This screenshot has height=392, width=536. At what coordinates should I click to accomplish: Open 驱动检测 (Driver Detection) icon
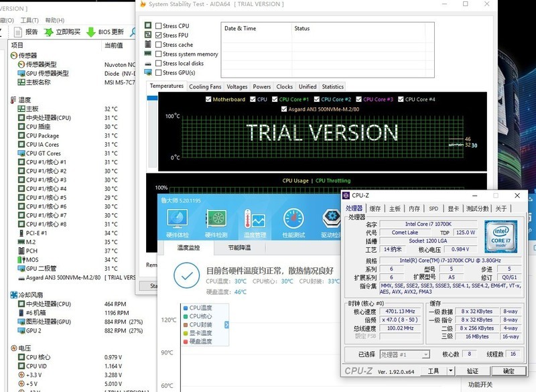(329, 221)
